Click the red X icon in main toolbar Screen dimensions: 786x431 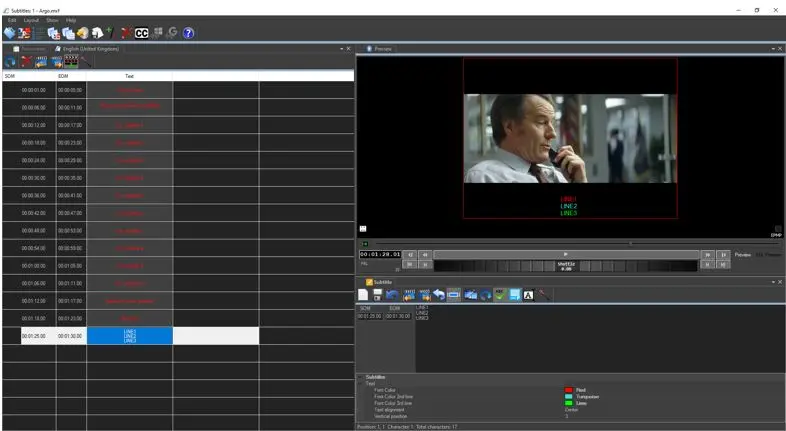[x=126, y=33]
